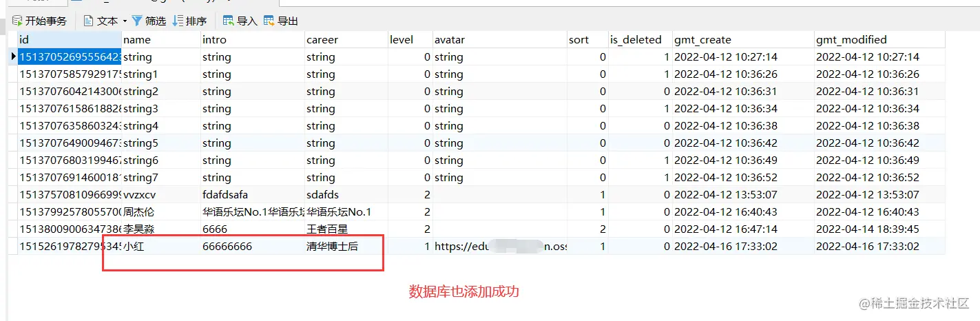This screenshot has width=980, height=321.
Task: Select gmt_create cell 2022-04-12 13:53:07
Action: tap(742, 194)
